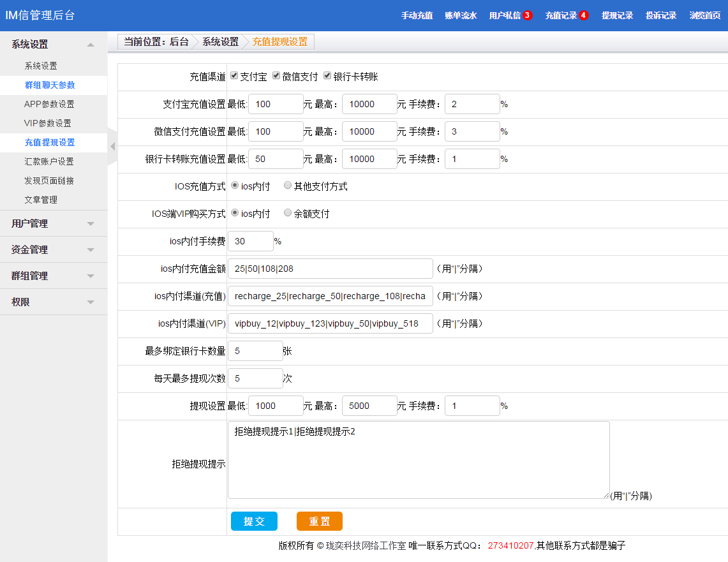
Task: Click the blue 提交 submit button
Action: point(254,521)
